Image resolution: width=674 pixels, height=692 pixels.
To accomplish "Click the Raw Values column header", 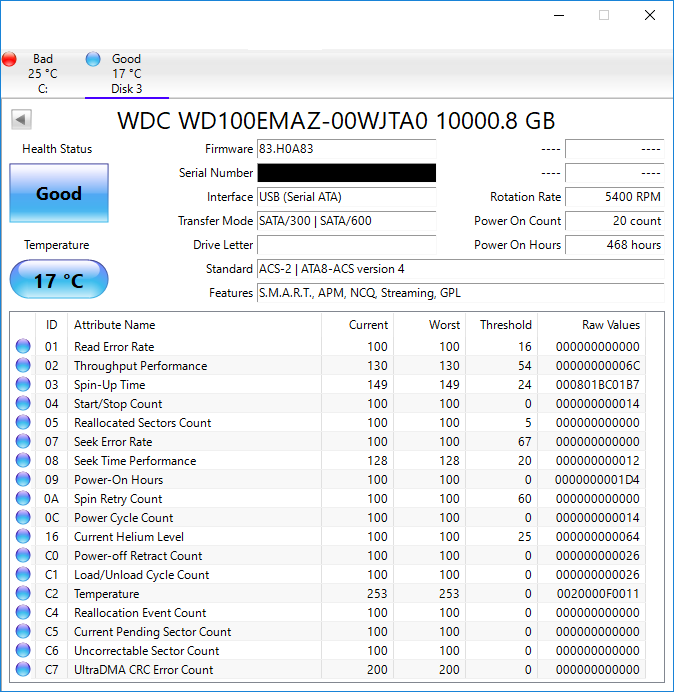I will coord(610,325).
